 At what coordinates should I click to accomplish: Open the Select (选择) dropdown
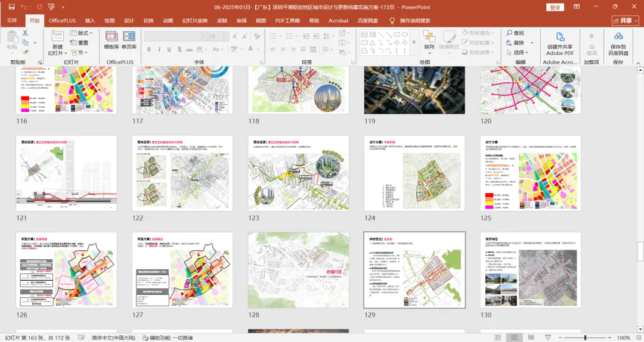pos(517,52)
